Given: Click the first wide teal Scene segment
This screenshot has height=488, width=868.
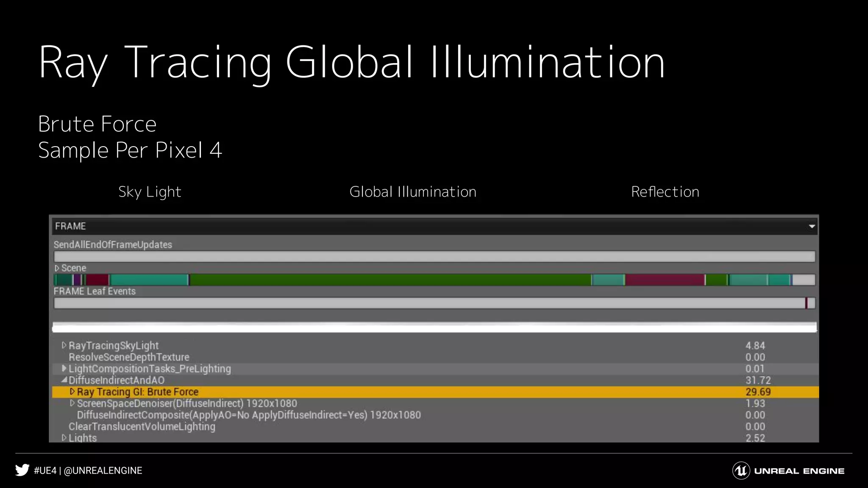Looking at the screenshot, I should (149, 280).
